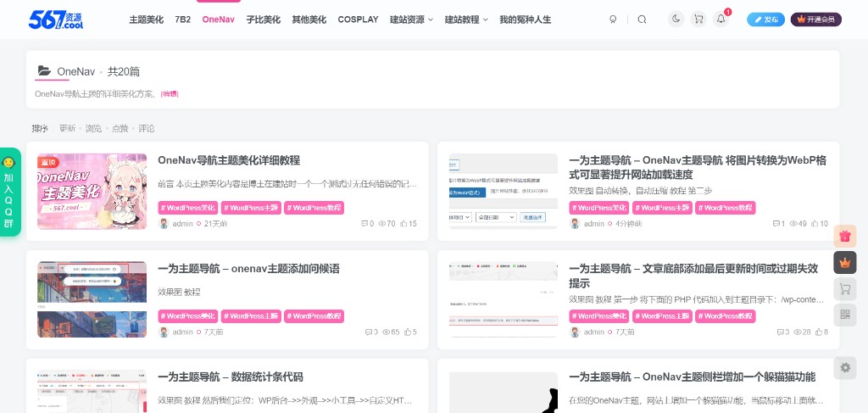This screenshot has height=413, width=868.
Task: Click admin avatar on 添加问候语 post
Action: coord(164,332)
